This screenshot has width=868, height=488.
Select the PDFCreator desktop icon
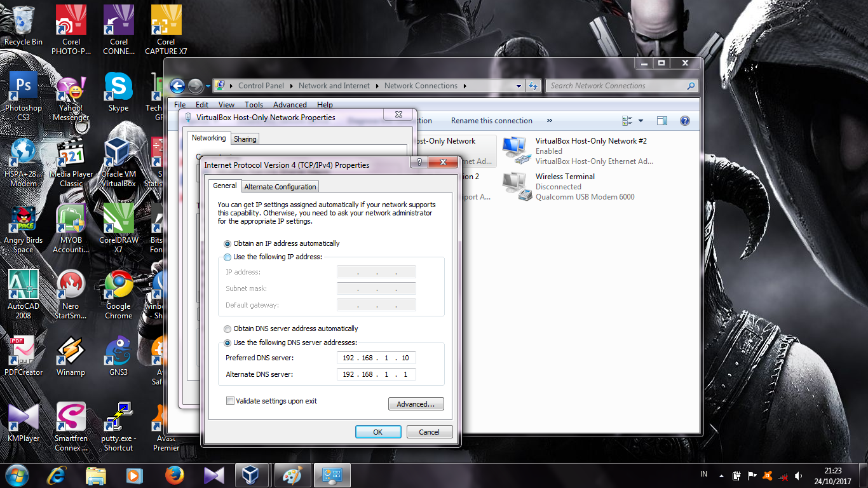pos(24,355)
